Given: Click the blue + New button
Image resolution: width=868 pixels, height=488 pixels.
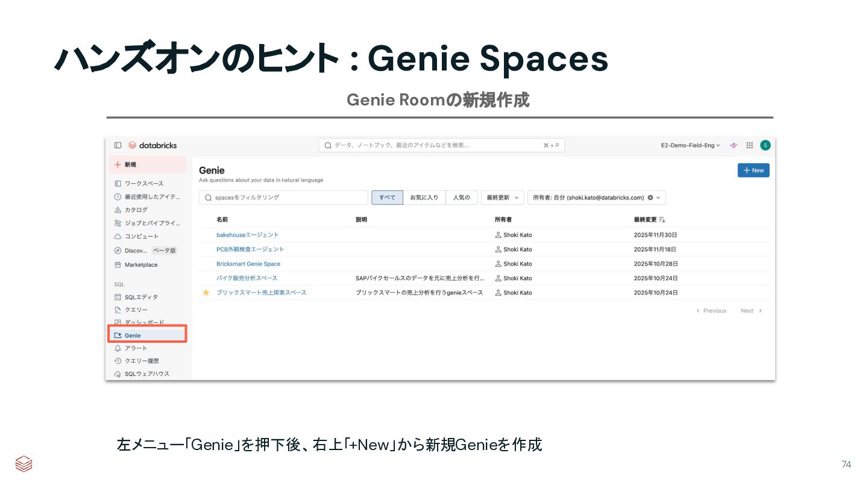Looking at the screenshot, I should [x=753, y=170].
